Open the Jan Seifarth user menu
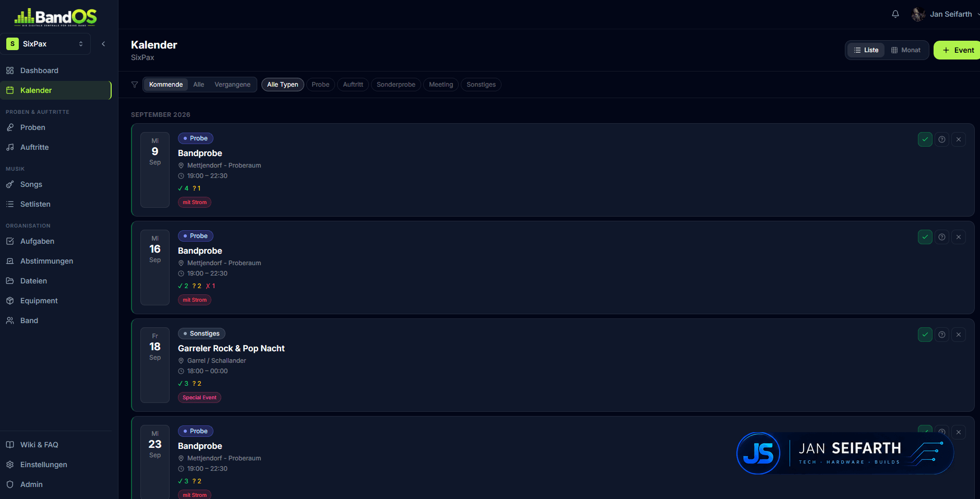The width and height of the screenshot is (980, 499). point(946,14)
